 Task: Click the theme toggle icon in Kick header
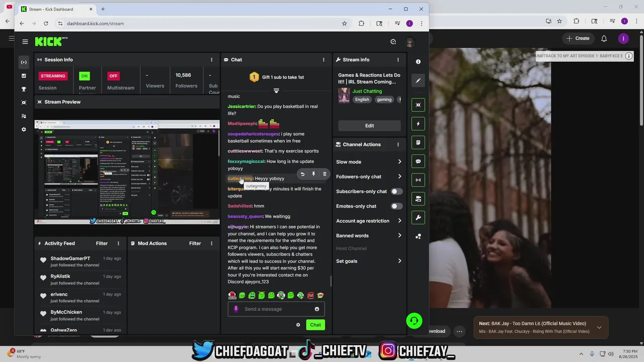tap(393, 42)
